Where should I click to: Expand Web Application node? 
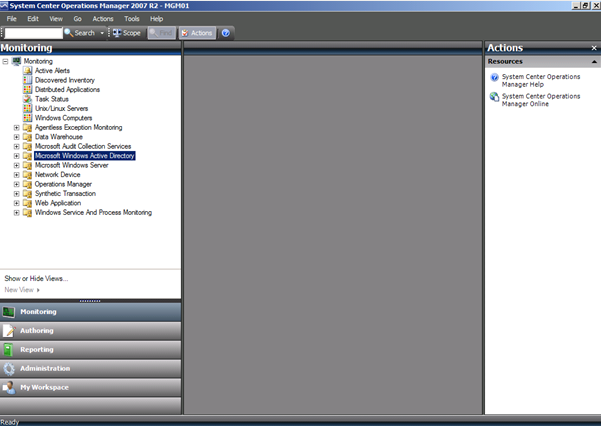tap(16, 203)
